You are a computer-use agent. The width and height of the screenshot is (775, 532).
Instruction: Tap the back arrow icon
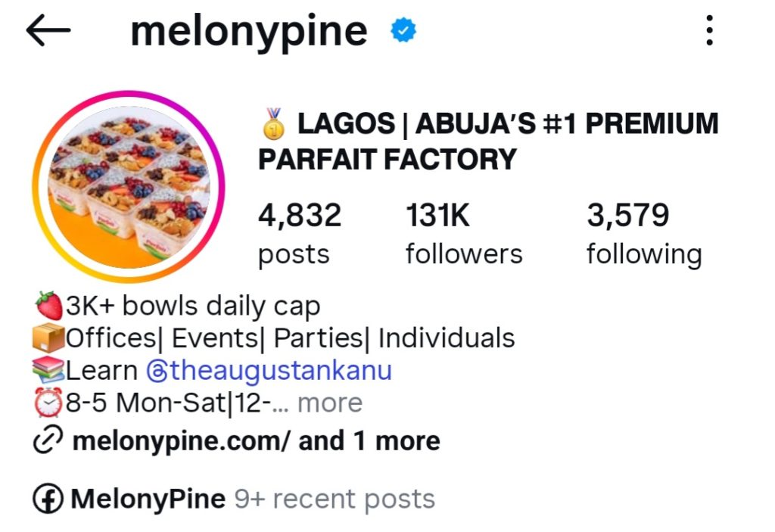coord(48,31)
